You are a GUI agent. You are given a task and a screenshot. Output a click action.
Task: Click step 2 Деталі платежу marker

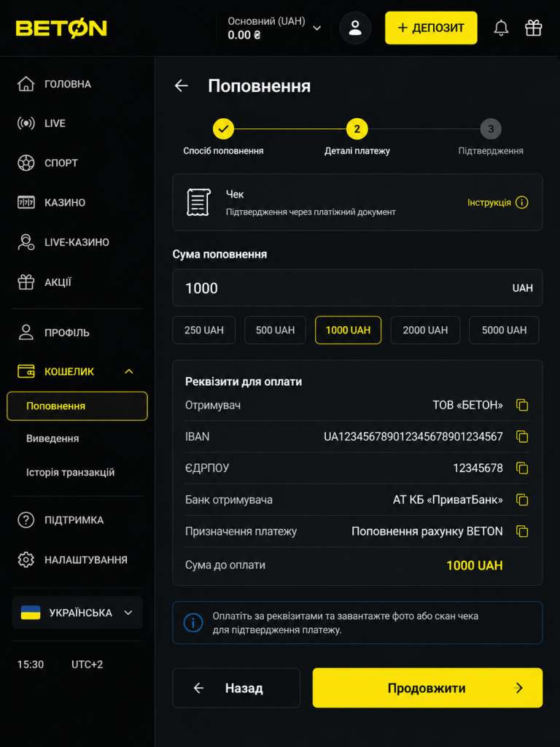click(357, 128)
